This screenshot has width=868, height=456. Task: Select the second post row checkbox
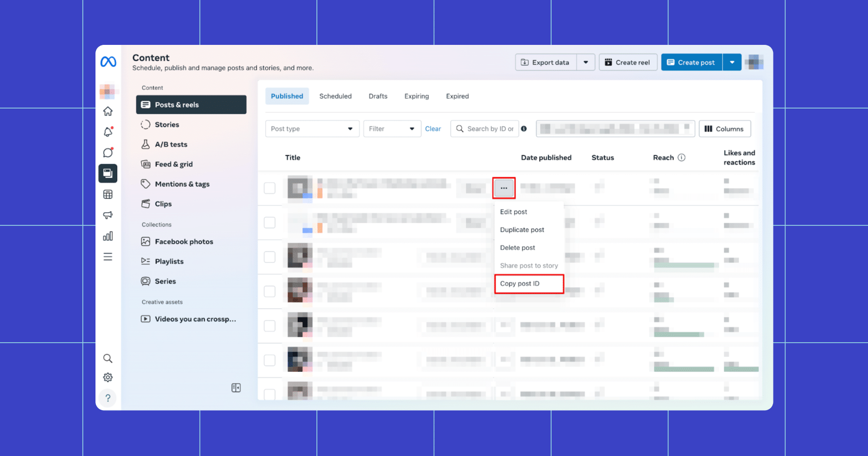[270, 222]
